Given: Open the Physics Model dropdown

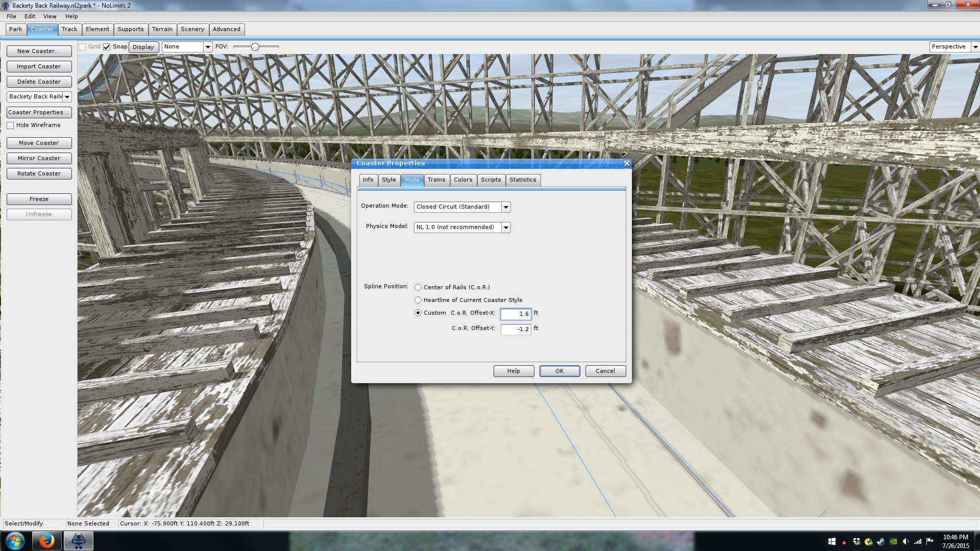Looking at the screenshot, I should tap(506, 228).
